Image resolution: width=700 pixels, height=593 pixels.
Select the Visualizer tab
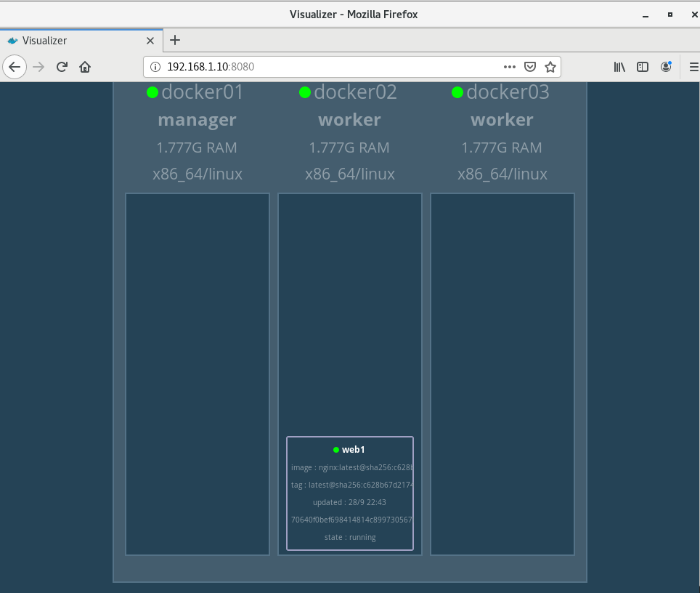click(x=81, y=41)
